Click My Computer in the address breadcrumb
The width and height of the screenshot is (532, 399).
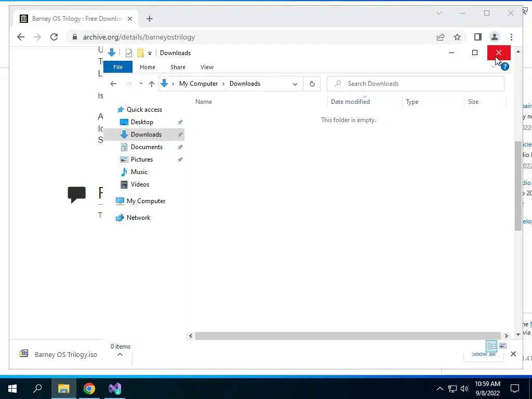tap(198, 84)
